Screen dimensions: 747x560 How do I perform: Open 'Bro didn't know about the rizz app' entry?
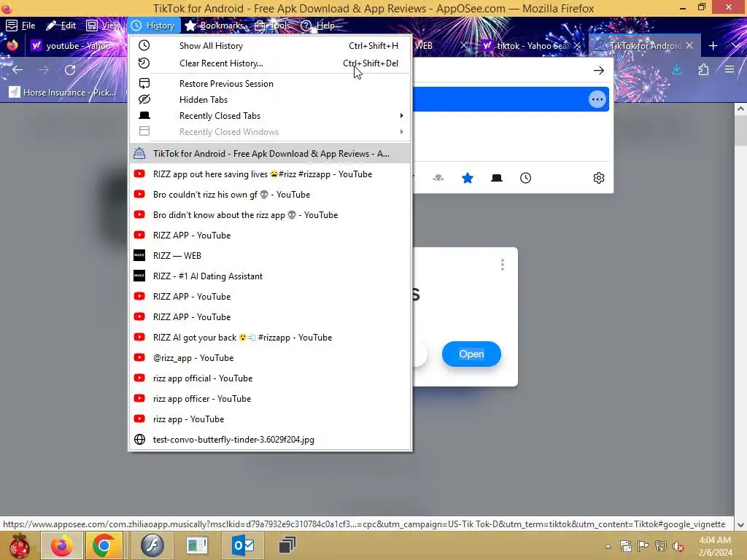tap(270, 215)
